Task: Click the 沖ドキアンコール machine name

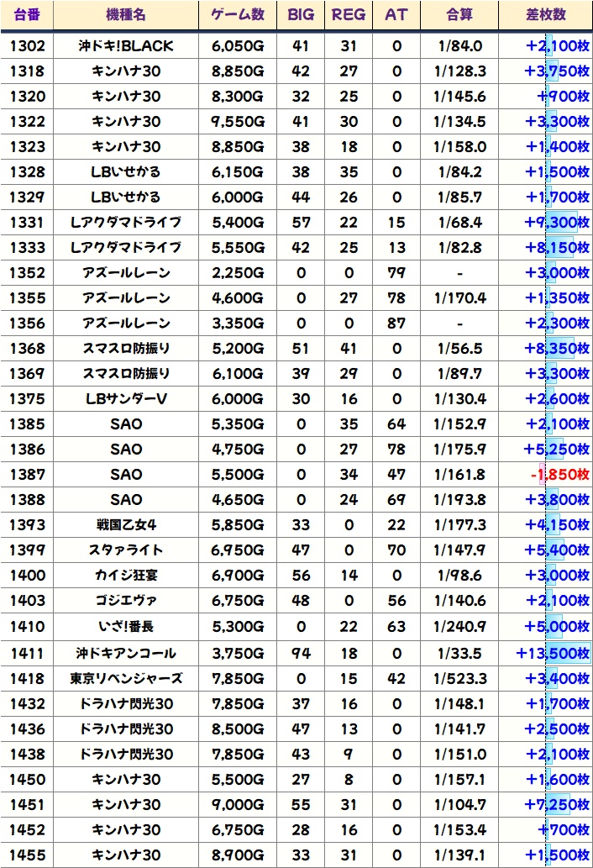Action: (x=125, y=653)
